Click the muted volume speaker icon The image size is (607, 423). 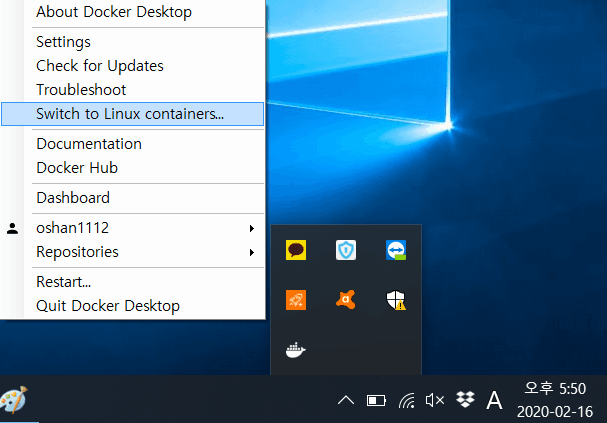(x=435, y=400)
